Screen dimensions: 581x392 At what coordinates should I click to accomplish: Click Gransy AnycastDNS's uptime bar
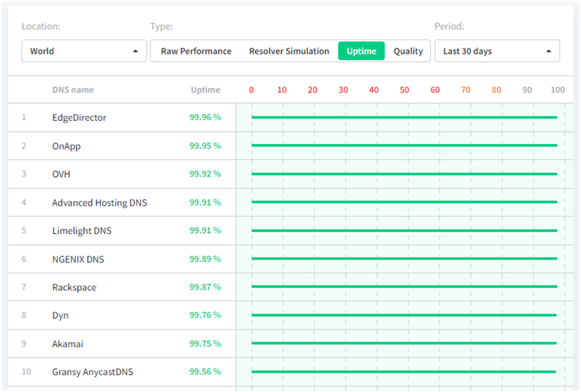point(404,372)
